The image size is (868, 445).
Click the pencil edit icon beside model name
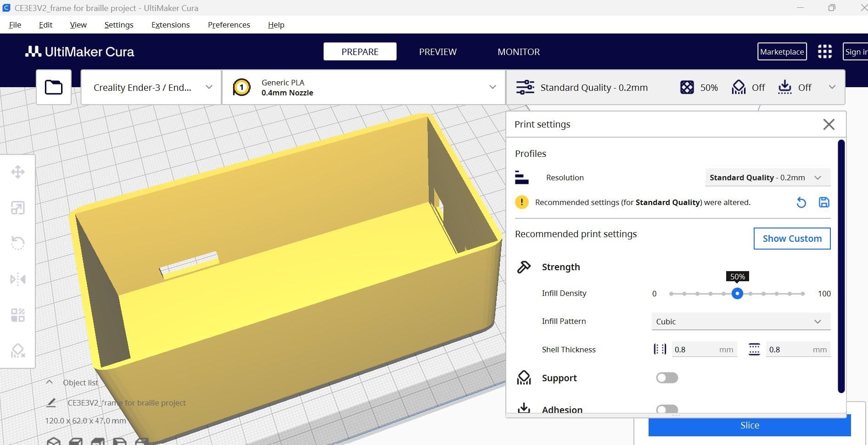click(51, 403)
